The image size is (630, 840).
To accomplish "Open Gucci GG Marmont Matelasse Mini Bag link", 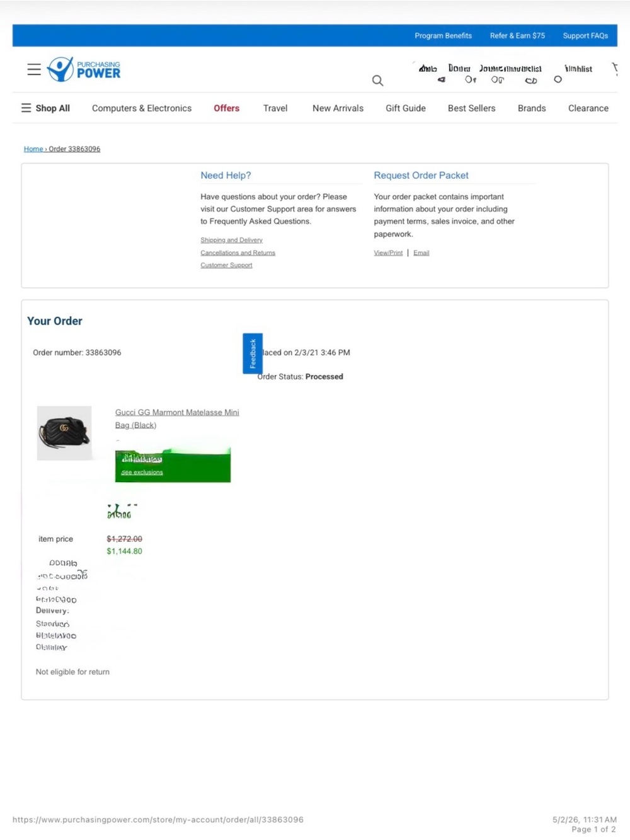I will (x=177, y=418).
